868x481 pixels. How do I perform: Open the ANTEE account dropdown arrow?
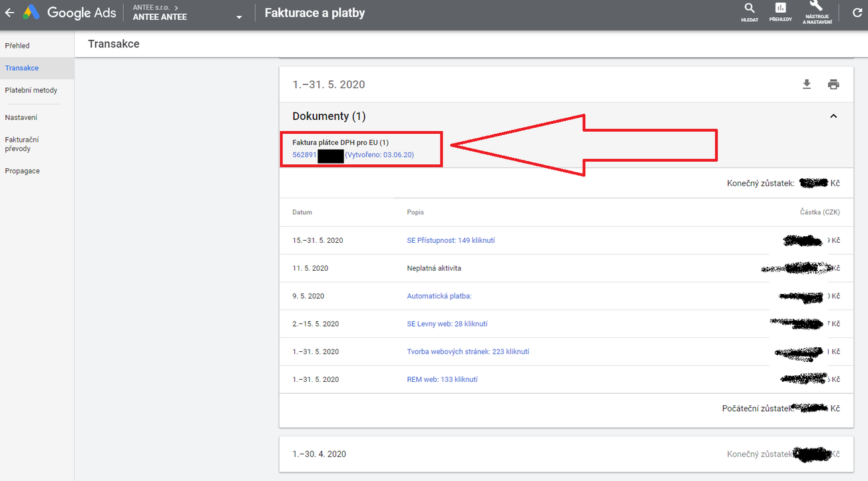239,17
